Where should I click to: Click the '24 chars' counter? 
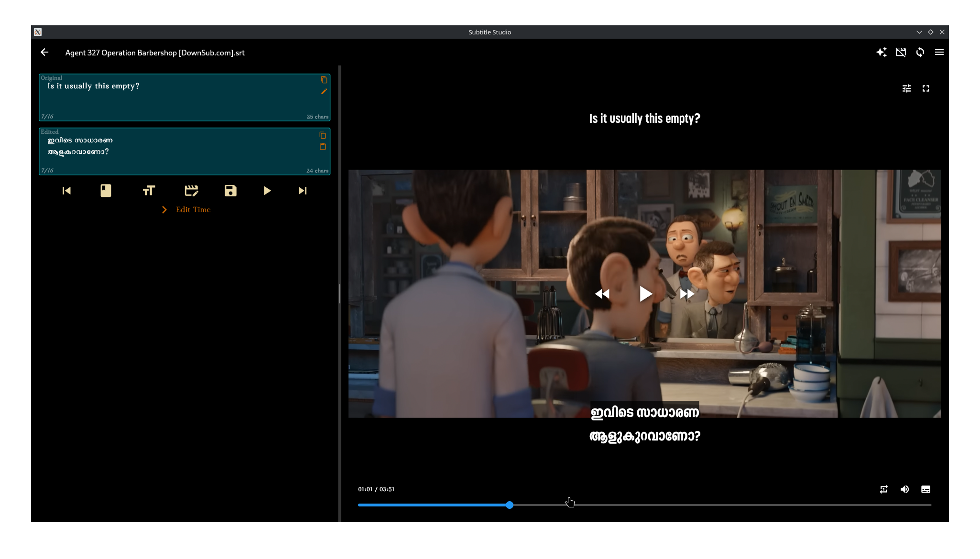pyautogui.click(x=317, y=171)
